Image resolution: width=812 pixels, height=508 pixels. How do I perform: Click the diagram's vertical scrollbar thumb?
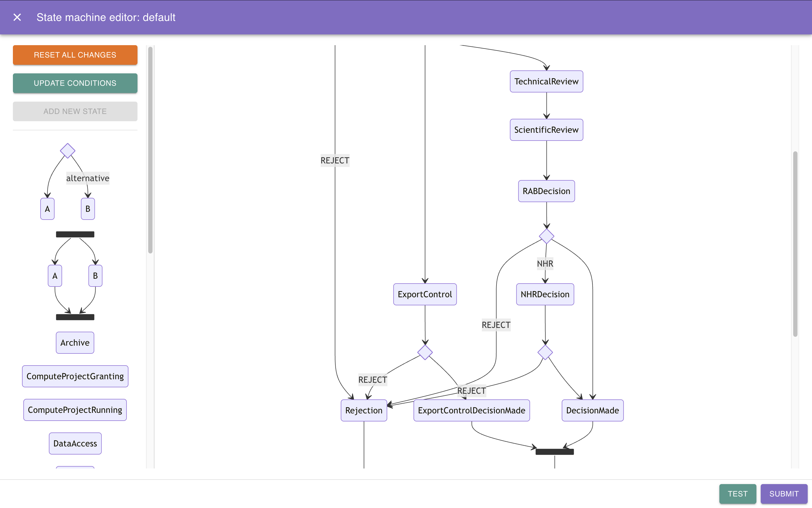coord(795,244)
